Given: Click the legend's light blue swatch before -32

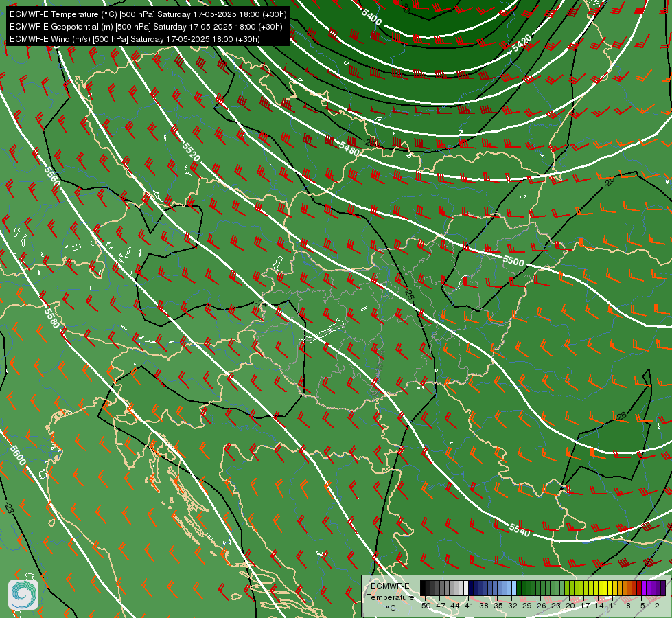Looking at the screenshot, I should [514, 588].
